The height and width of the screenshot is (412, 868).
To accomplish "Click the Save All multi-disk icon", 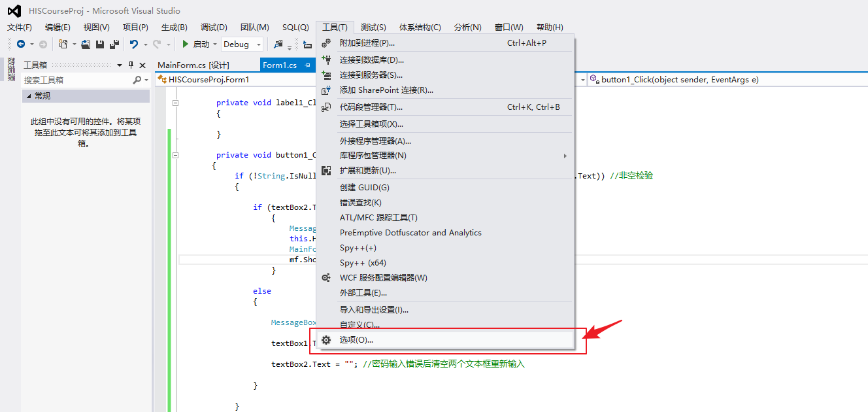I will click(114, 44).
